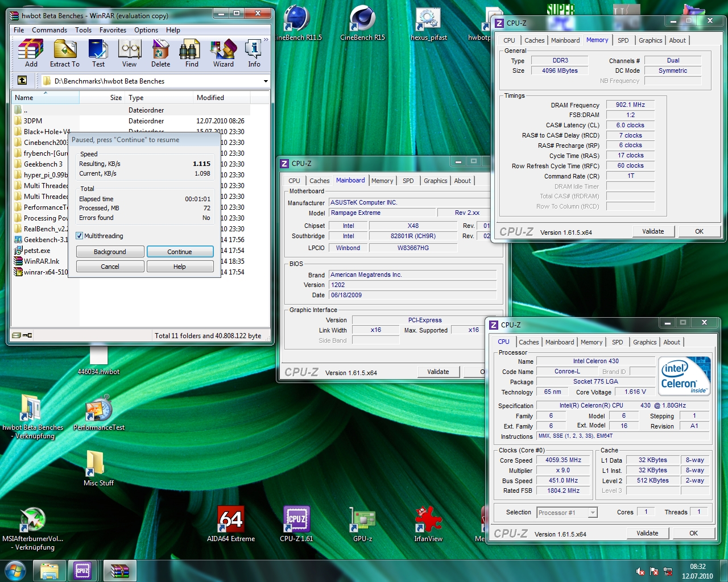This screenshot has width=728, height=582.
Task: Click Continue to resume benchmark
Action: pos(180,252)
